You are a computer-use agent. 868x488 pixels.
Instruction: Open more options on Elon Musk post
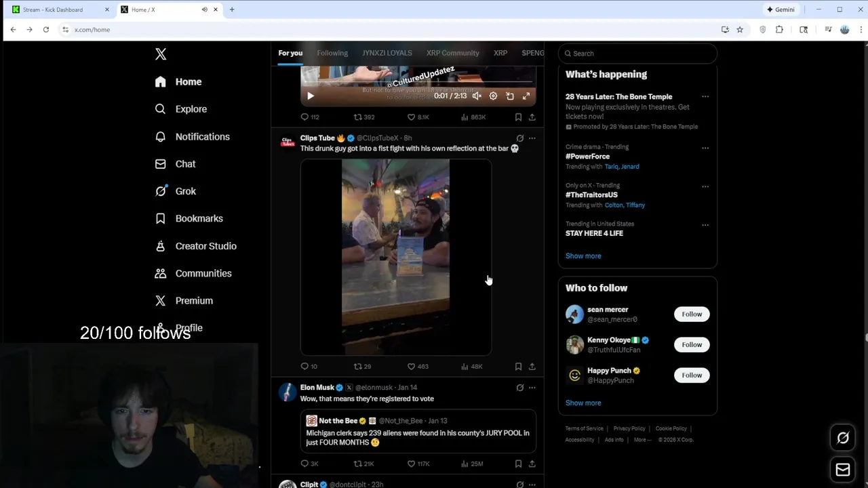point(532,388)
